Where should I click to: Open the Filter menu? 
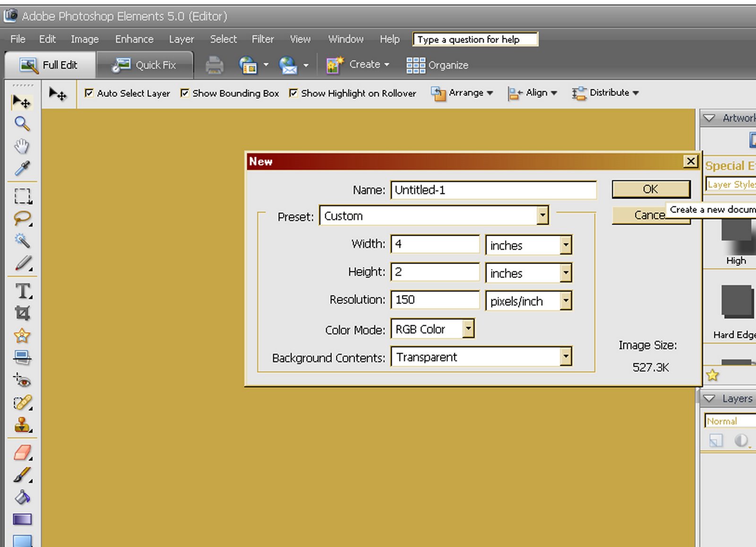[x=263, y=39]
